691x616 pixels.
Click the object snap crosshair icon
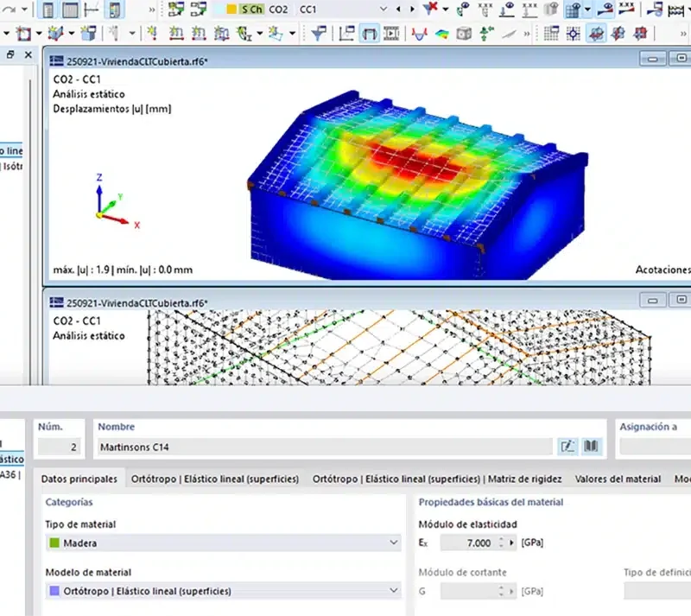(x=574, y=34)
